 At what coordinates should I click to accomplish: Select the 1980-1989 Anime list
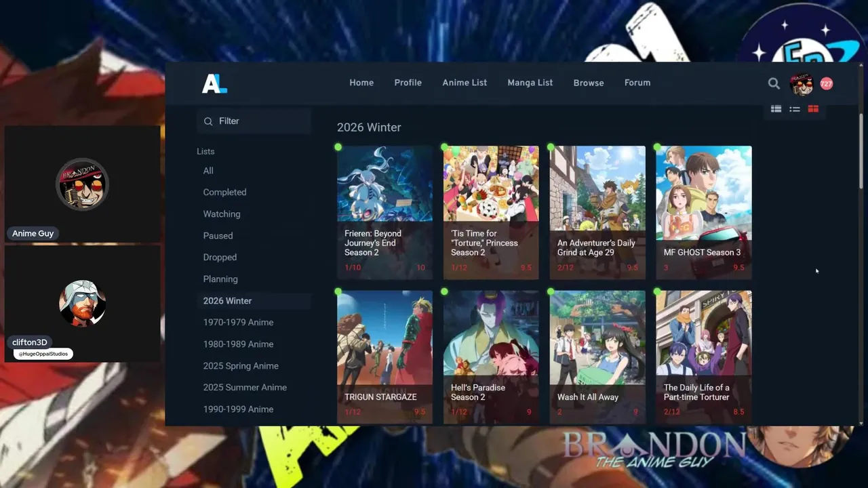click(x=238, y=344)
